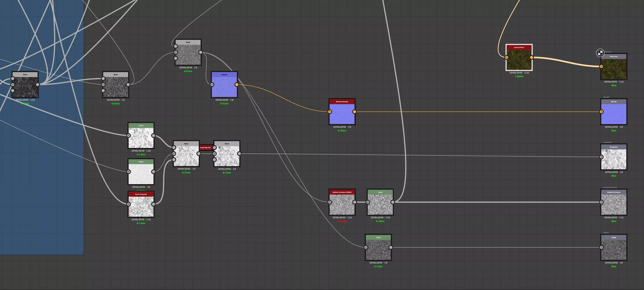Click the Normal Intensity output connector
The height and width of the screenshot is (290, 644).
[354, 112]
